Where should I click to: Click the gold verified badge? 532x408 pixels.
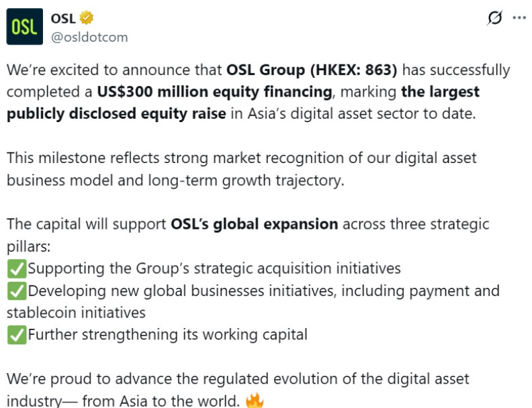[87, 18]
